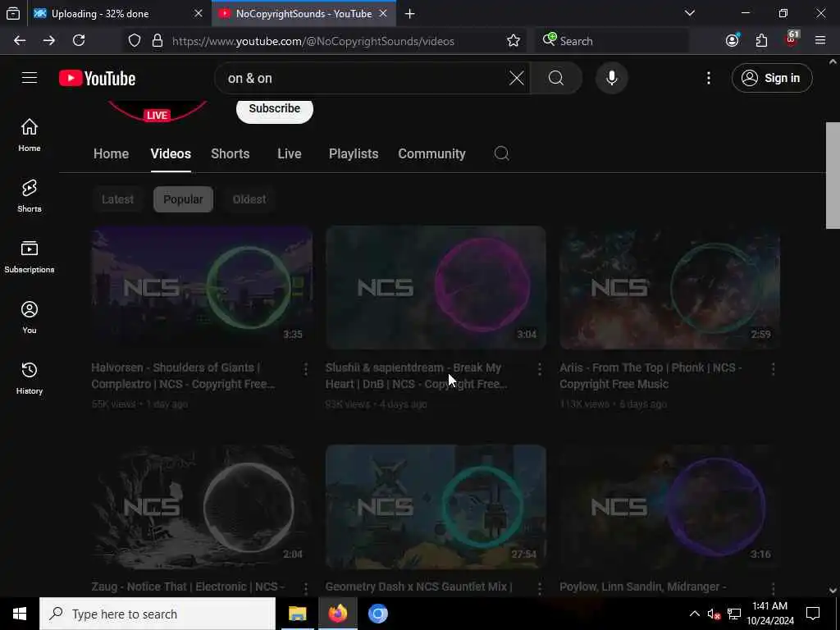Click the muted volume tray icon
840x630 pixels.
[x=714, y=614]
